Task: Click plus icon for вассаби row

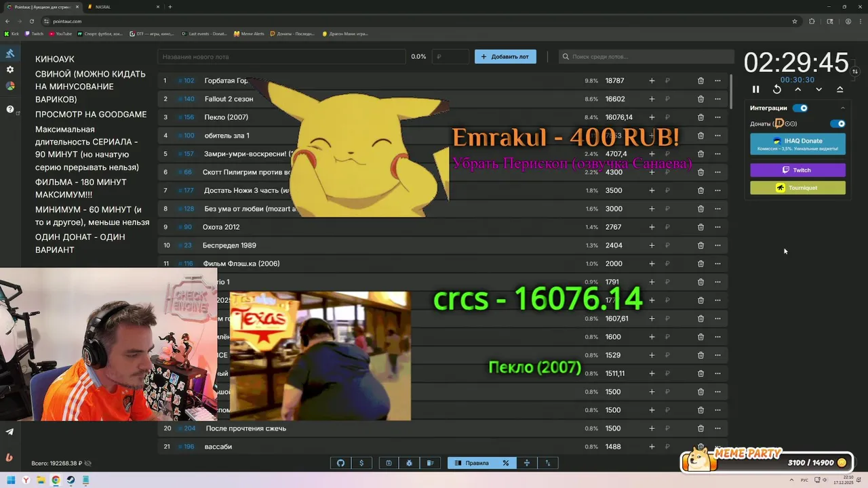Action: click(x=652, y=447)
